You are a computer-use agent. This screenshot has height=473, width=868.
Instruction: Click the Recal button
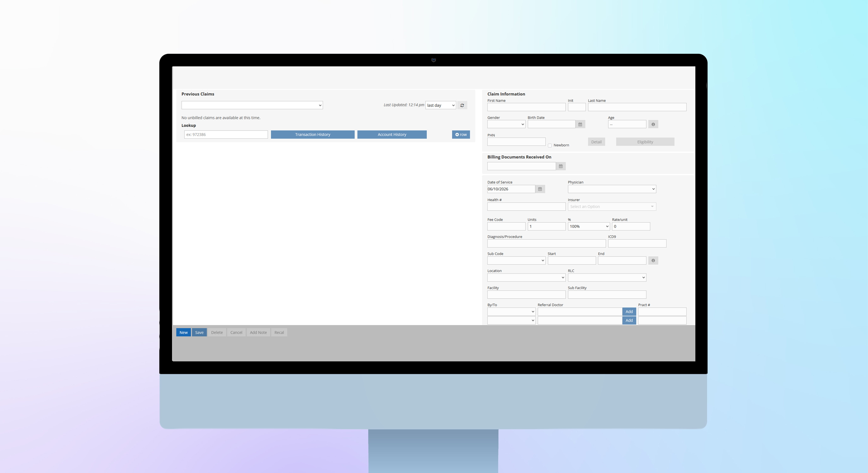point(279,333)
